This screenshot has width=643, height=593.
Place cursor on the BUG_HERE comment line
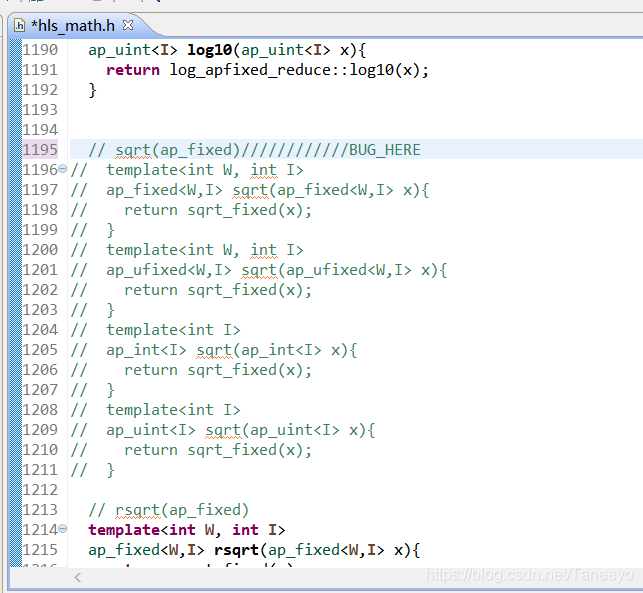[x=254, y=150]
